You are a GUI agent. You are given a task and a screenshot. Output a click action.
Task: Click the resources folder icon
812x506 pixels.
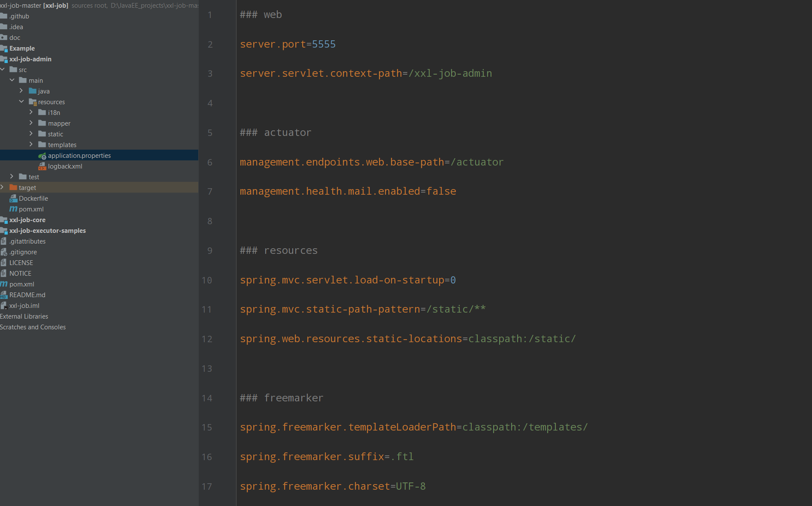click(33, 102)
